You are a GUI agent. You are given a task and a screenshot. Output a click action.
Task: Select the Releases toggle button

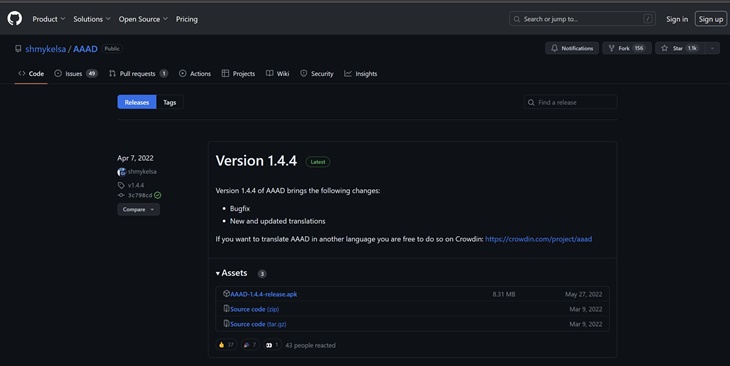(x=137, y=102)
